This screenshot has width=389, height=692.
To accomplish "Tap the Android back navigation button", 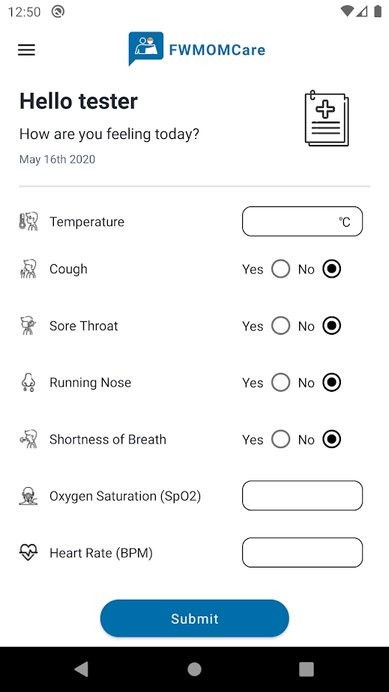I will tap(81, 669).
